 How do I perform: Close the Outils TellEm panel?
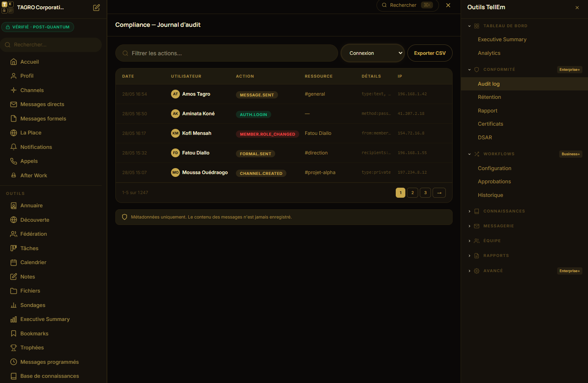[577, 8]
